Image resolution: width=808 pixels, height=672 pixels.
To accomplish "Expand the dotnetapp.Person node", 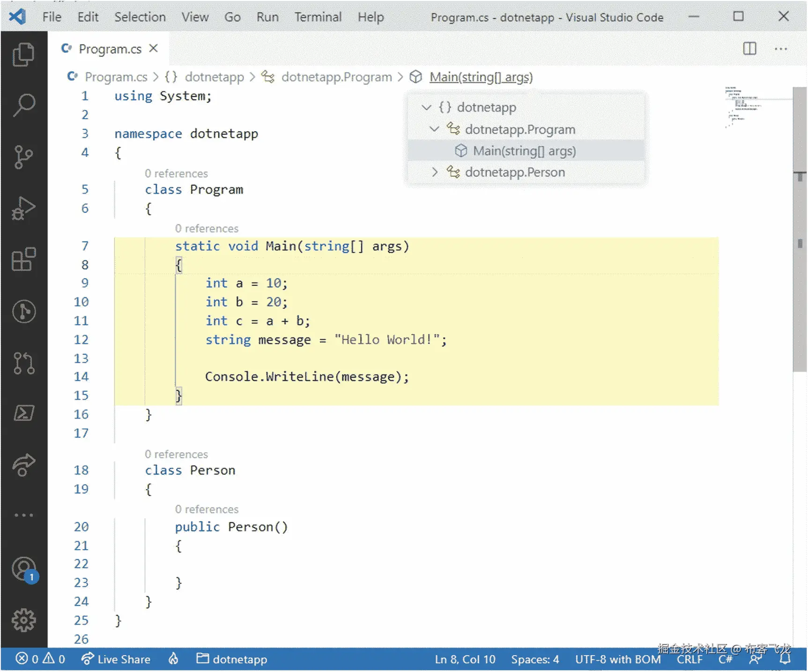I will click(x=435, y=172).
